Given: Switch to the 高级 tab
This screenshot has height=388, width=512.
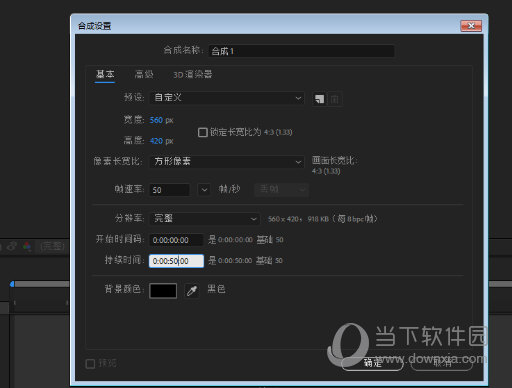Looking at the screenshot, I should pyautogui.click(x=144, y=74).
